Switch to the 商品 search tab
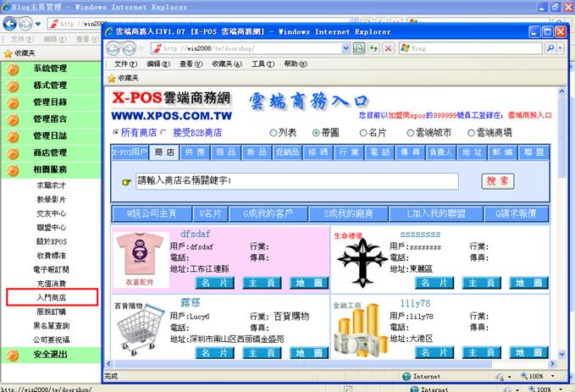Image resolution: width=575 pixels, height=392 pixels. pos(225,152)
